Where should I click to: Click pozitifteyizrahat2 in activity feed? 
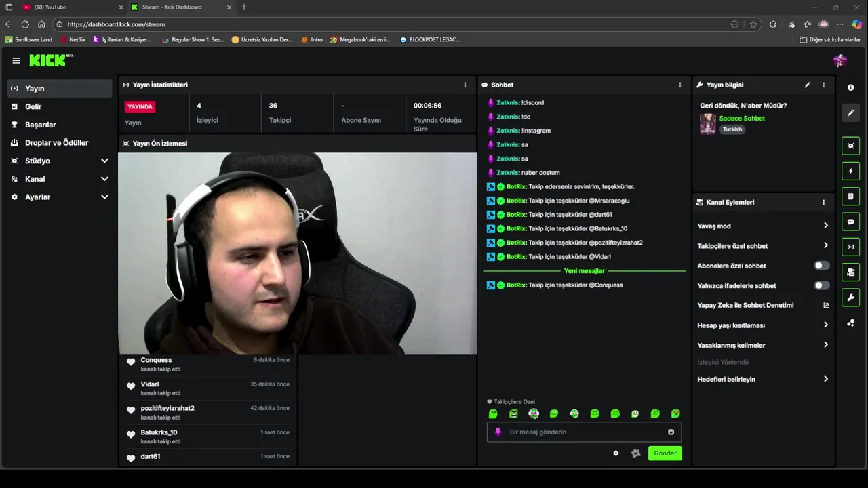pos(208,413)
